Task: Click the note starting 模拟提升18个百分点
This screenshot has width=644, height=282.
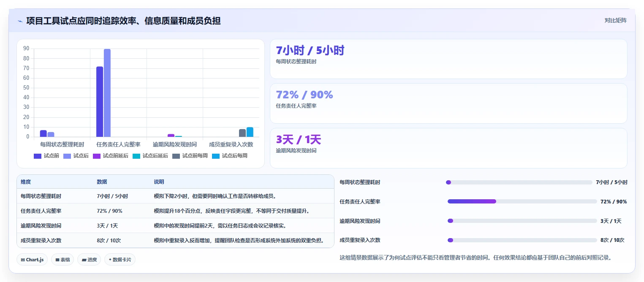Action: pyautogui.click(x=231, y=211)
